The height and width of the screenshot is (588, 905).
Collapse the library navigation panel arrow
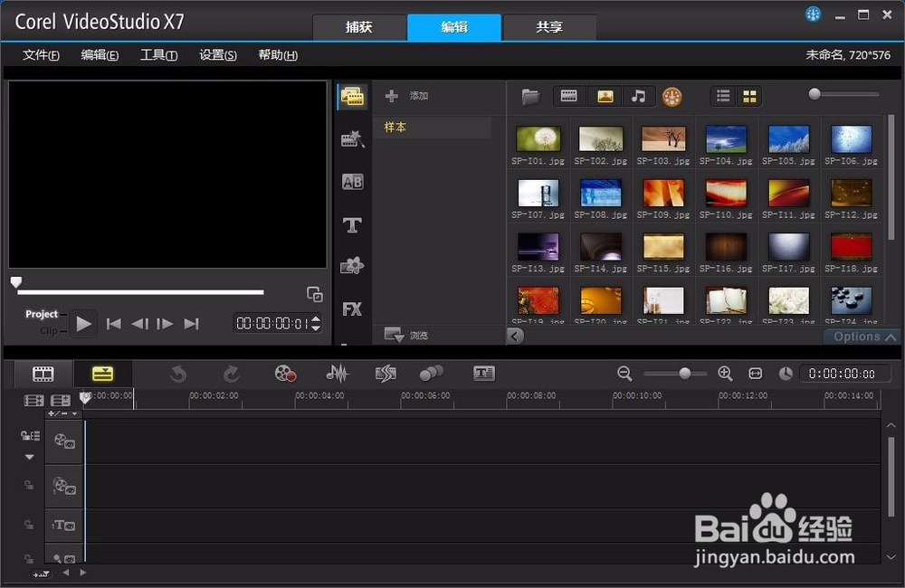pos(515,336)
